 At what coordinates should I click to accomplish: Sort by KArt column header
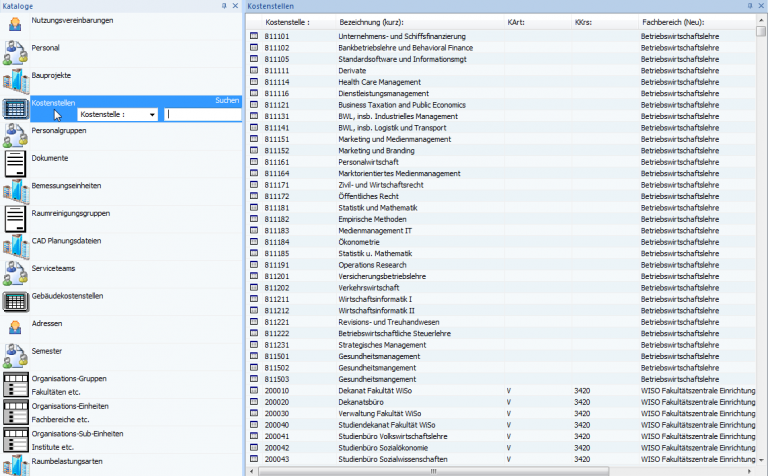click(516, 22)
